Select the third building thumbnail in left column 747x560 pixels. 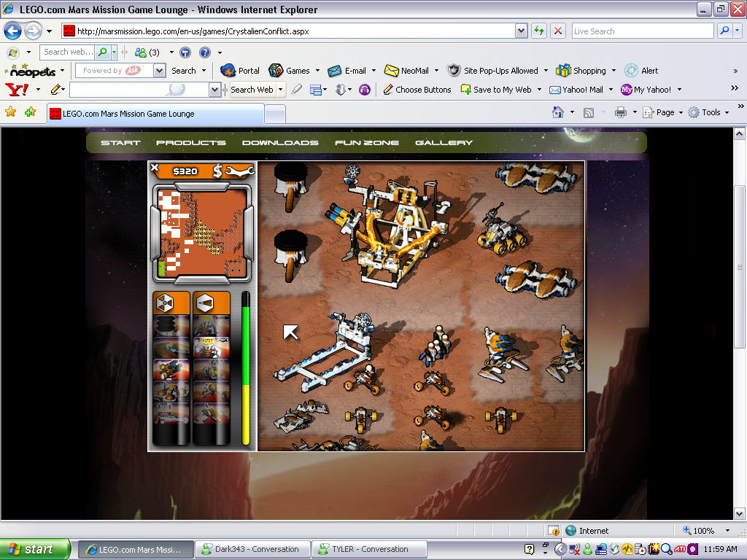pyautogui.click(x=171, y=370)
